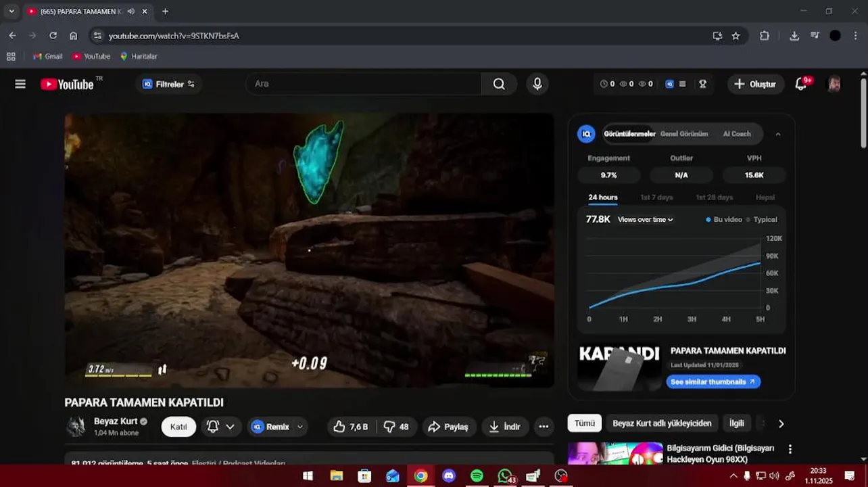Open WhatsApp from the taskbar
The width and height of the screenshot is (868, 487).
click(505, 476)
